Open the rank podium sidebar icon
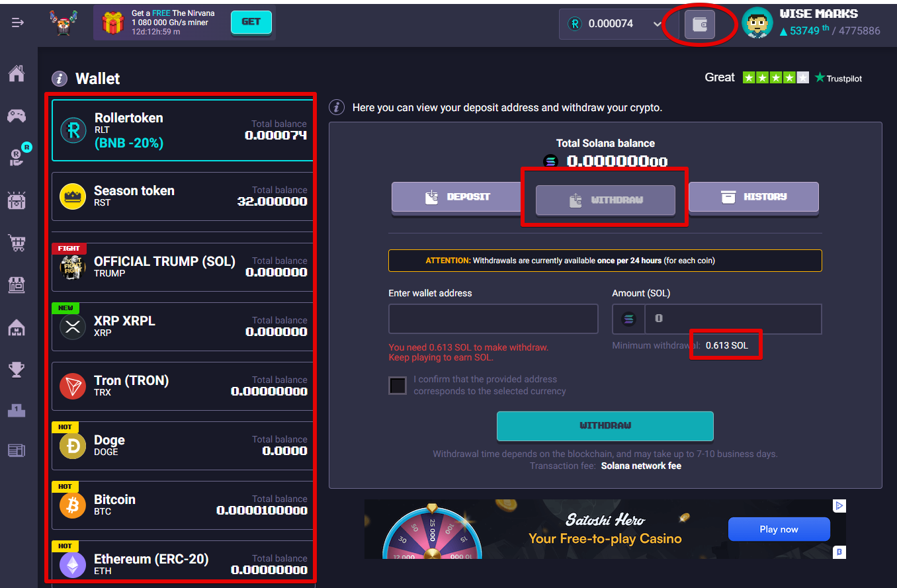This screenshot has width=897, height=588. click(x=17, y=411)
